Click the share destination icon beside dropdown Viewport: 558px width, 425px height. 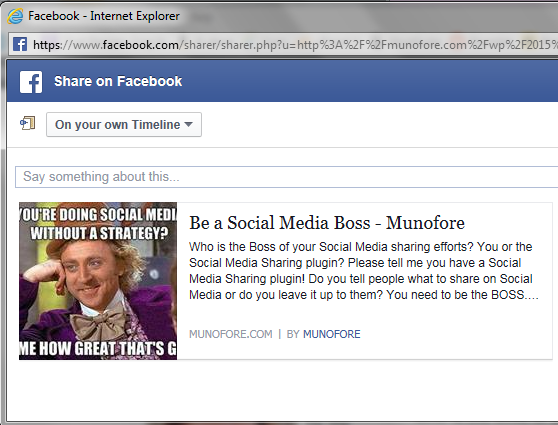(27, 124)
